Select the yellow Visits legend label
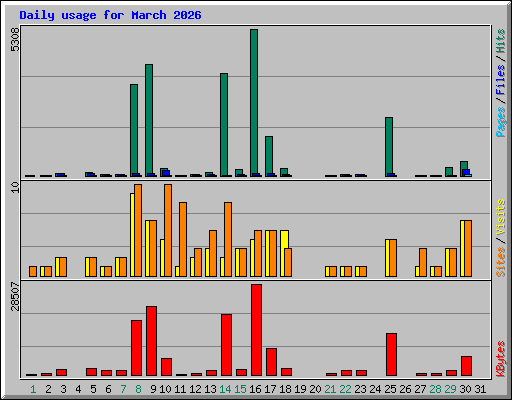The image size is (512, 400). pyautogui.click(x=501, y=217)
